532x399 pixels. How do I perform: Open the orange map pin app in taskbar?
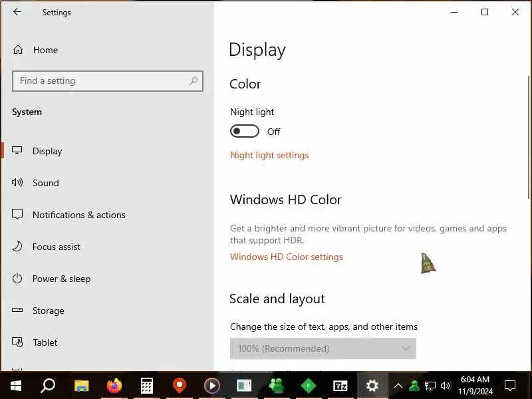pos(180,386)
